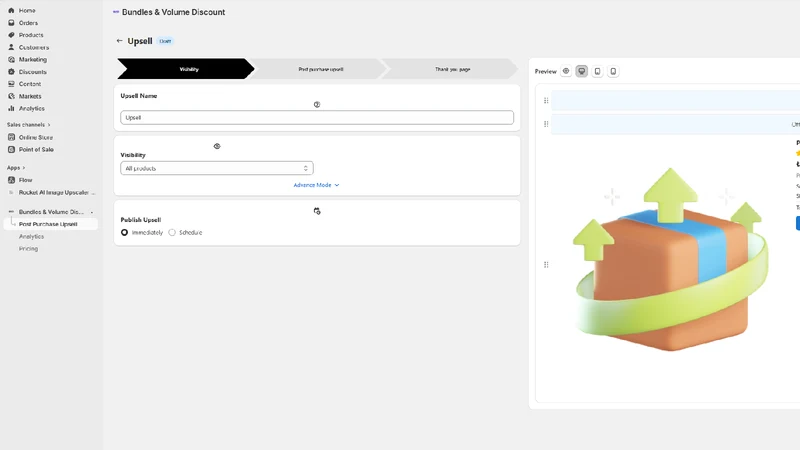800x450 pixels.
Task: Open Pricing under Bundles app
Action: [x=29, y=249]
